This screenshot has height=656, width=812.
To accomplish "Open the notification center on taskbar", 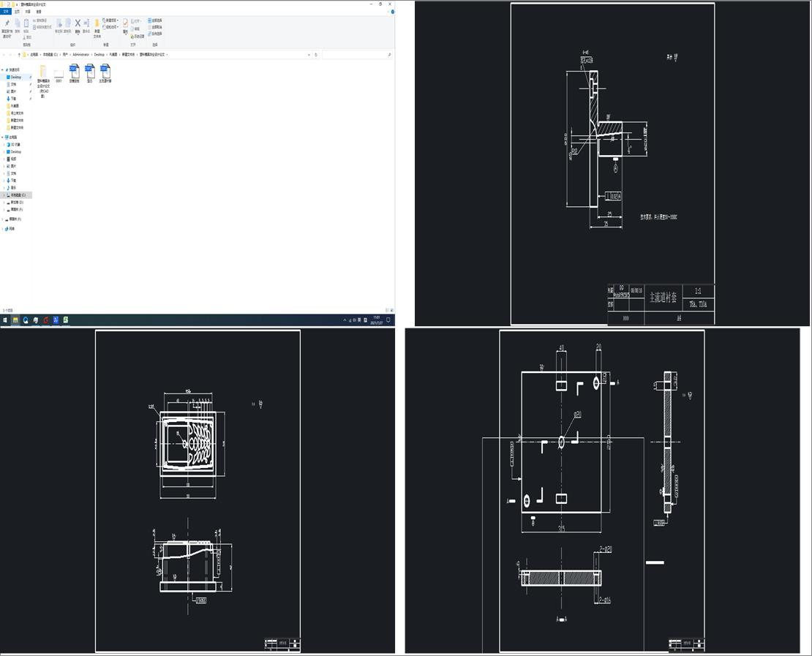I will (x=388, y=320).
